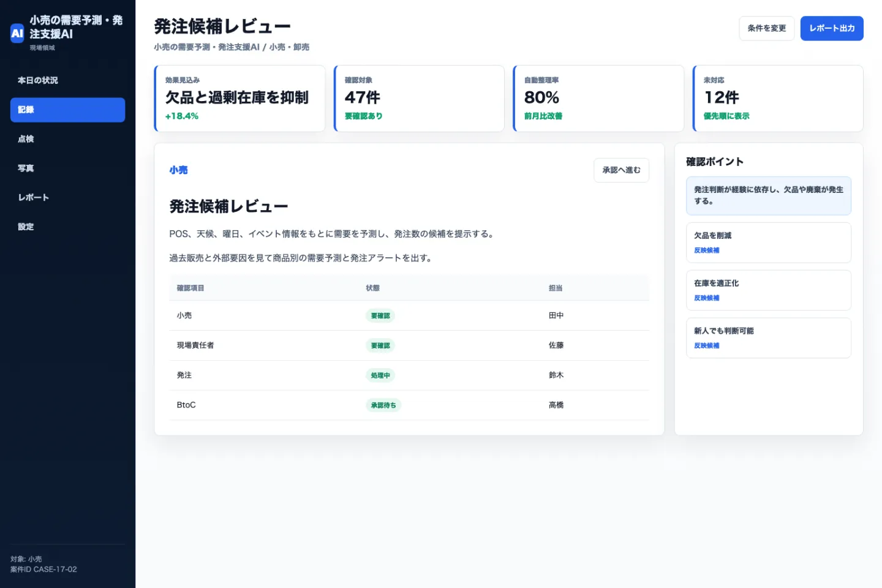Select the BtoC table cell

pyautogui.click(x=186, y=405)
